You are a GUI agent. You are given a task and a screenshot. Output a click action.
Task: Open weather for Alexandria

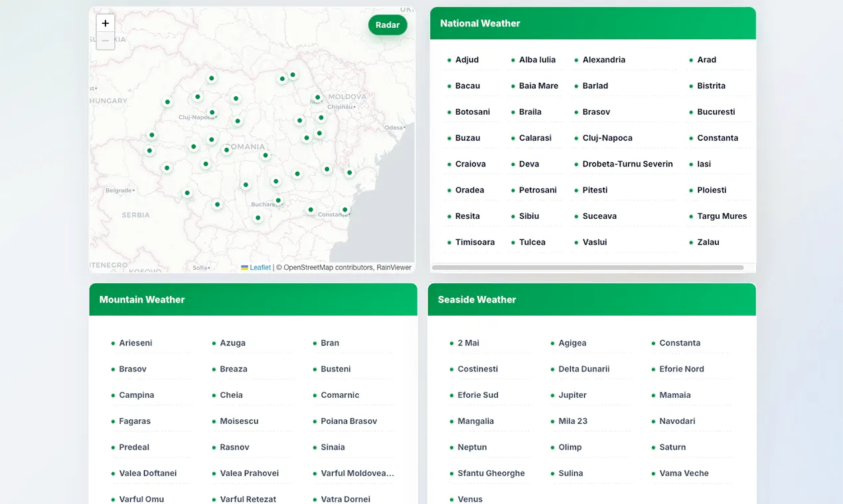604,60
